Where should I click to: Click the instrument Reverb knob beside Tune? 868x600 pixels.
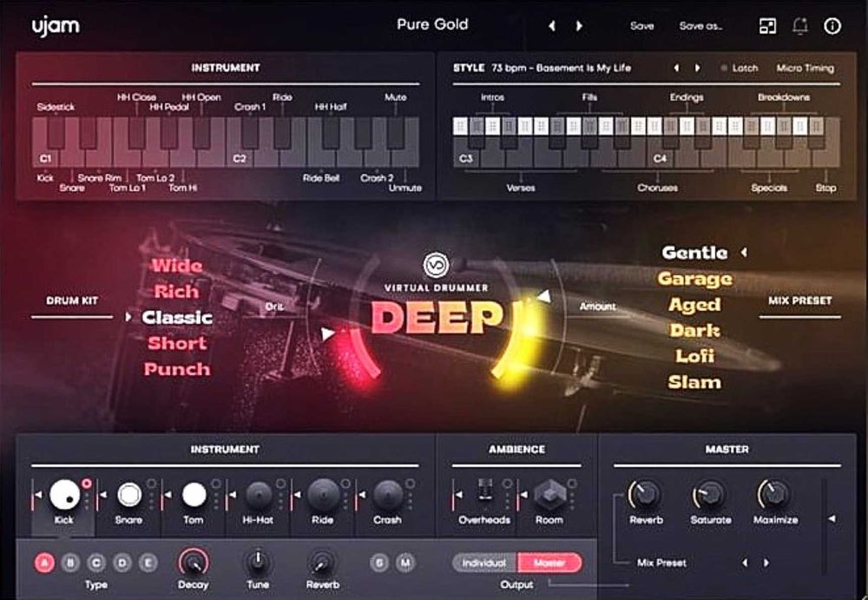point(322,563)
